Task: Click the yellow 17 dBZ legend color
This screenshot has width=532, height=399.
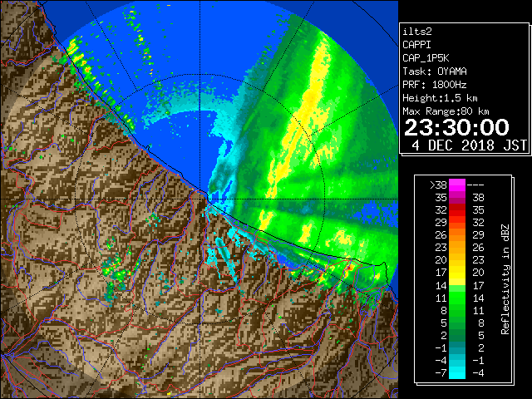Action: tap(456, 273)
